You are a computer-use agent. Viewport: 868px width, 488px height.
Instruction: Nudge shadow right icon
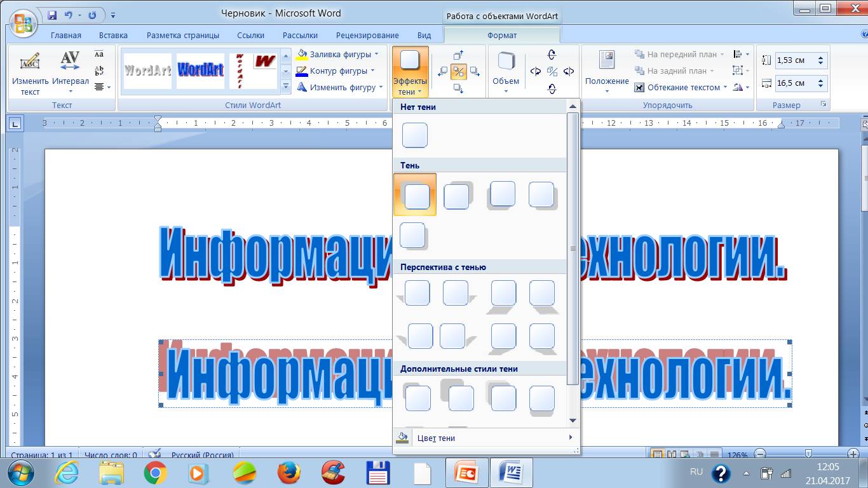(x=474, y=71)
